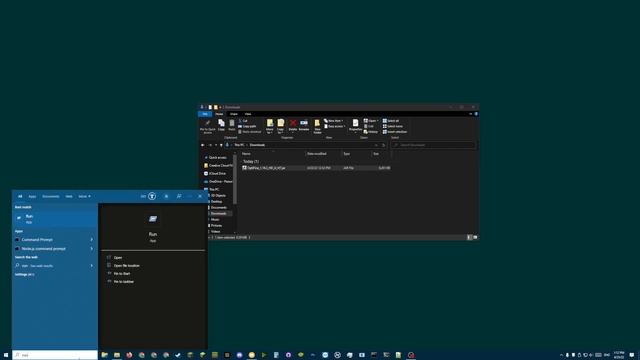Screen dimensions: 640x360
Task: Select the Node.js command prompt result
Action: (x=51, y=249)
